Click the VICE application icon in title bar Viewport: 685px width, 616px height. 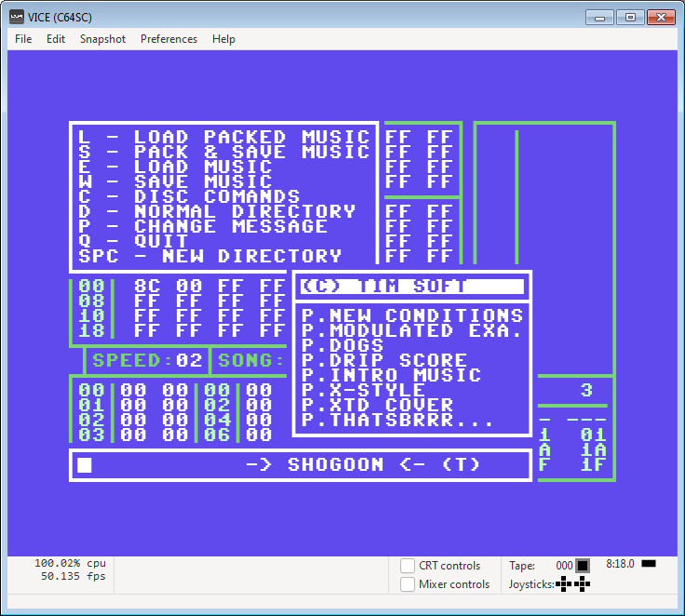(17, 17)
